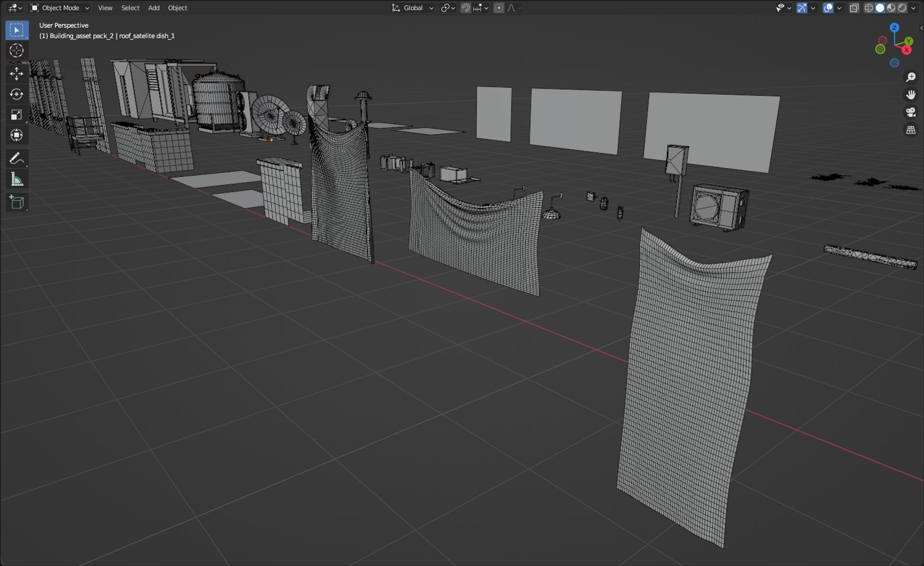924x566 pixels.
Task: Expand the snapping options dropdown
Action: point(487,8)
